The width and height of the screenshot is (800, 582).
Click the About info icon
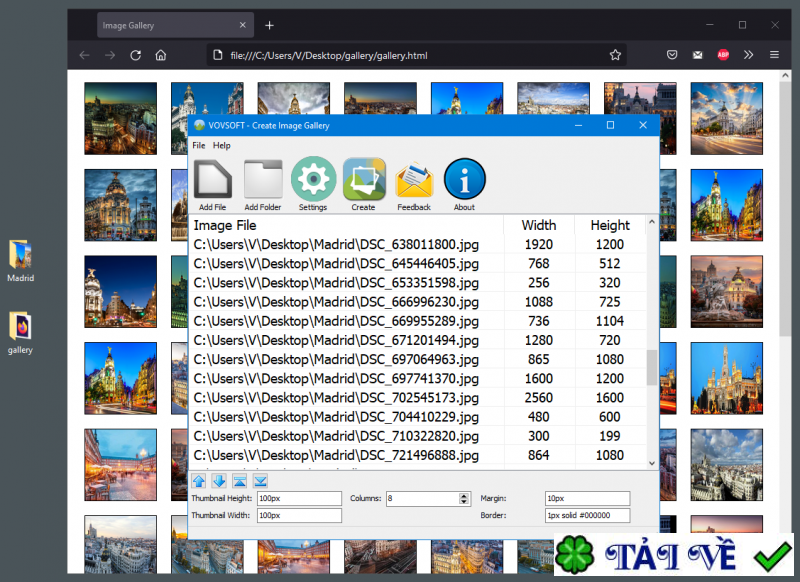point(464,180)
